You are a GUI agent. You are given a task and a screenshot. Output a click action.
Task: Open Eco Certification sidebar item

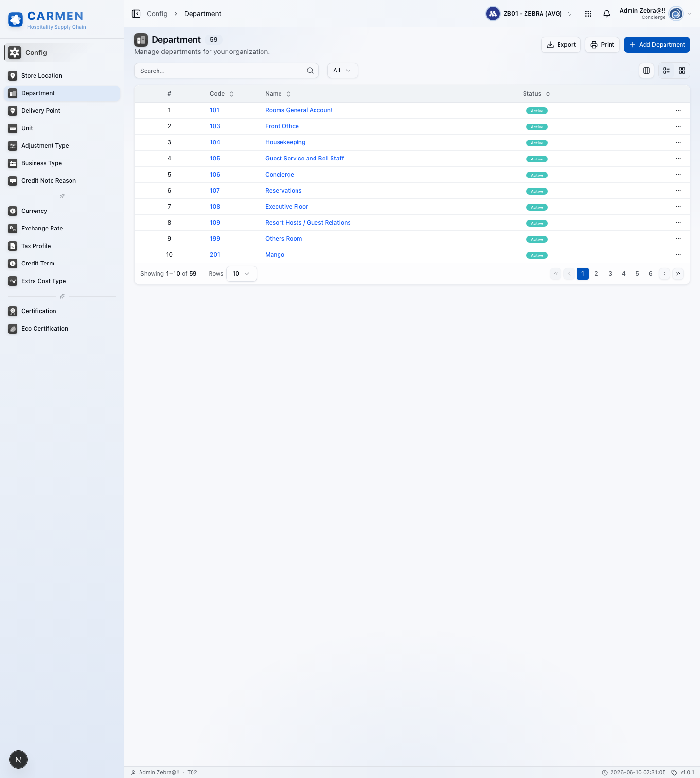tap(62, 329)
